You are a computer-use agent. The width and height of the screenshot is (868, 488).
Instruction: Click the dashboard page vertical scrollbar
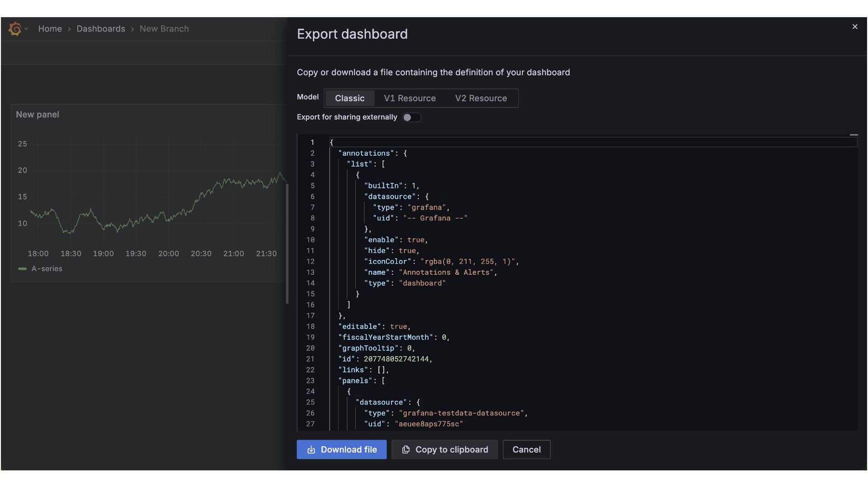[x=287, y=243]
